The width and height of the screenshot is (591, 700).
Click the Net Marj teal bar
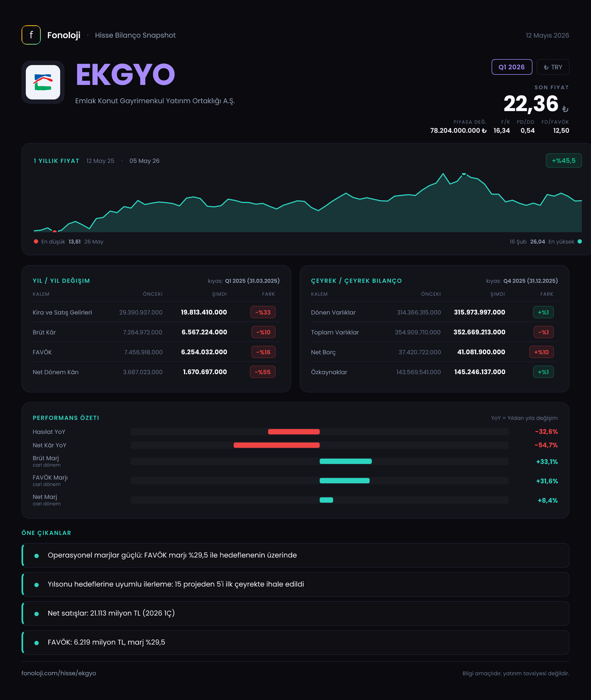point(326,500)
